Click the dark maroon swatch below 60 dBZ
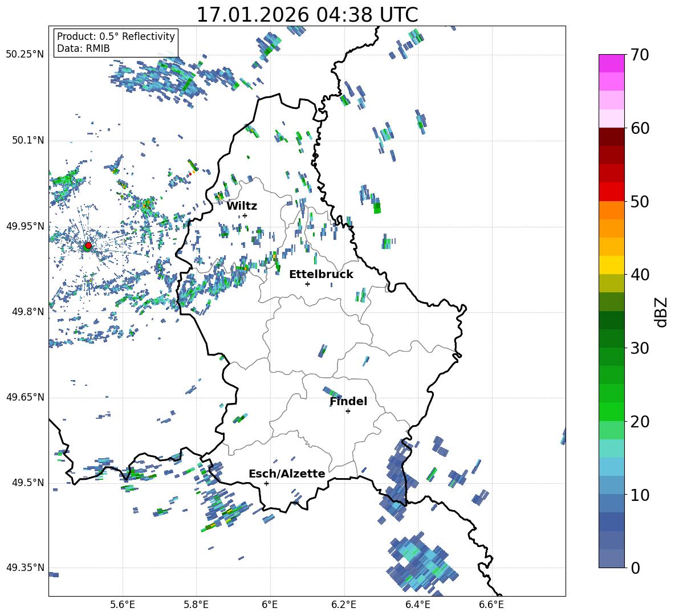Screen dimensions: 675x616 (x=611, y=137)
